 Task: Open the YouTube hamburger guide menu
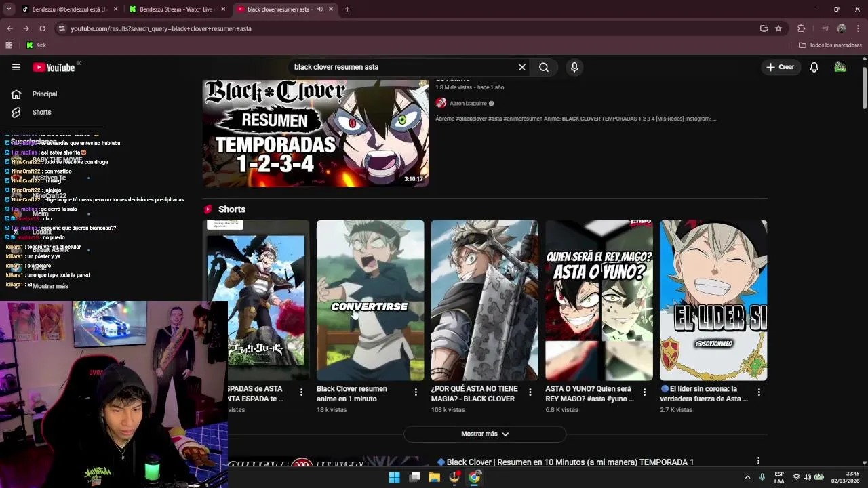click(x=16, y=67)
